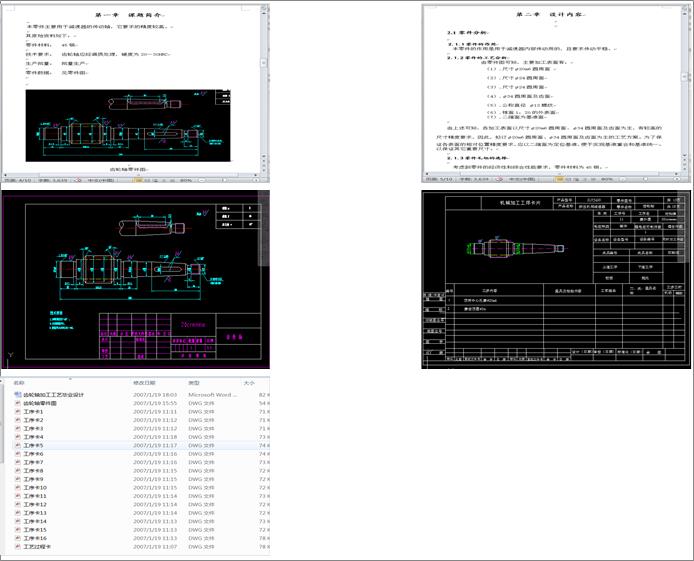This screenshot has height=561, width=694.
Task: Click the heading 第二章 设计内容
Action: click(551, 14)
